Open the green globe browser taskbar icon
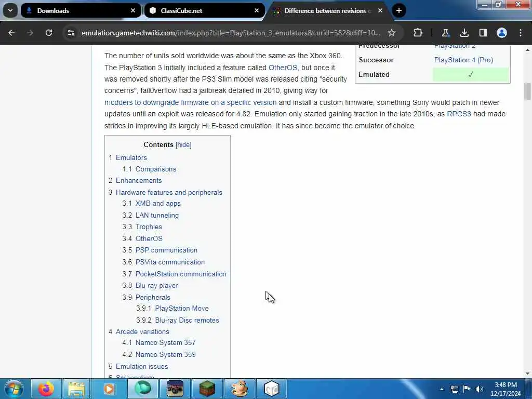532x399 pixels. coord(143,389)
